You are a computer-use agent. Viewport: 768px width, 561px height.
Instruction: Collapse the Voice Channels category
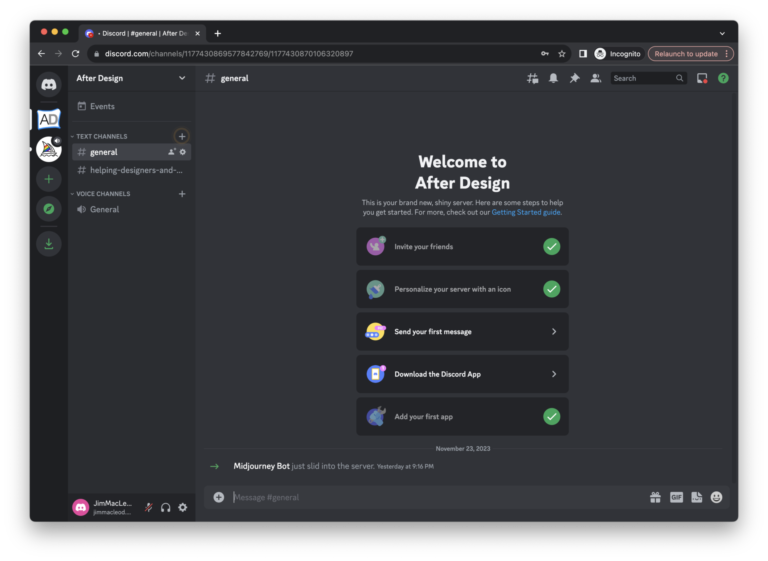point(103,194)
